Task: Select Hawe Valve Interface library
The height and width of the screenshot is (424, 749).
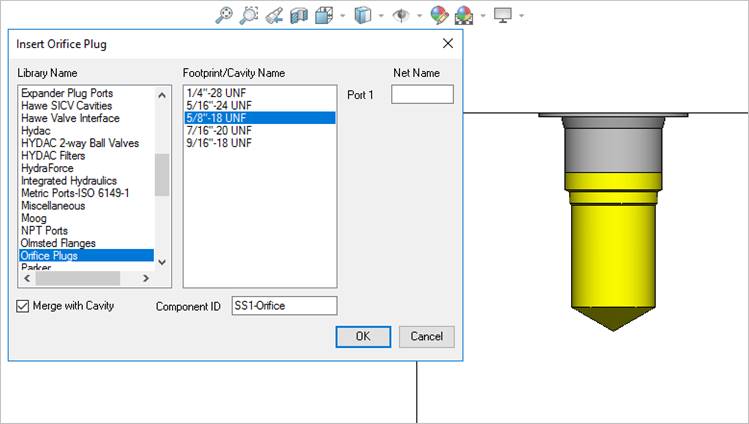Action: pyautogui.click(x=70, y=118)
